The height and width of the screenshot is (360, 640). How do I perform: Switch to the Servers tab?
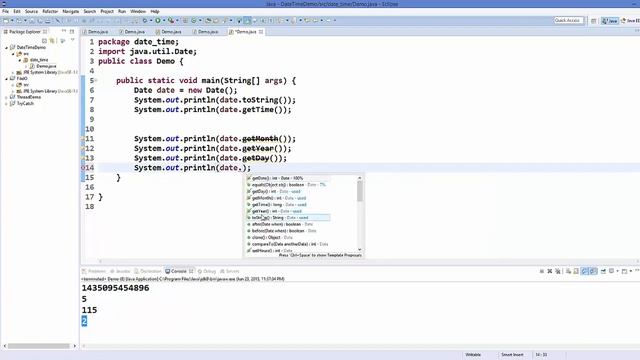pos(229,271)
